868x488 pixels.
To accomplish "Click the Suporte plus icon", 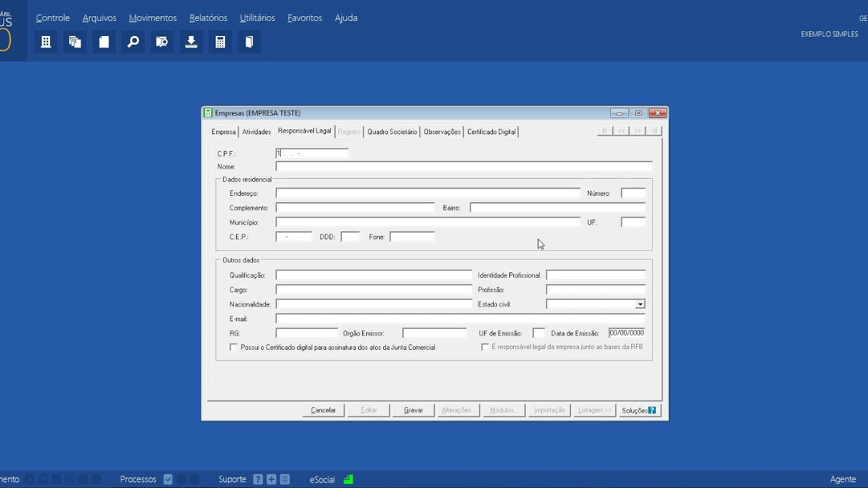I will [271, 479].
